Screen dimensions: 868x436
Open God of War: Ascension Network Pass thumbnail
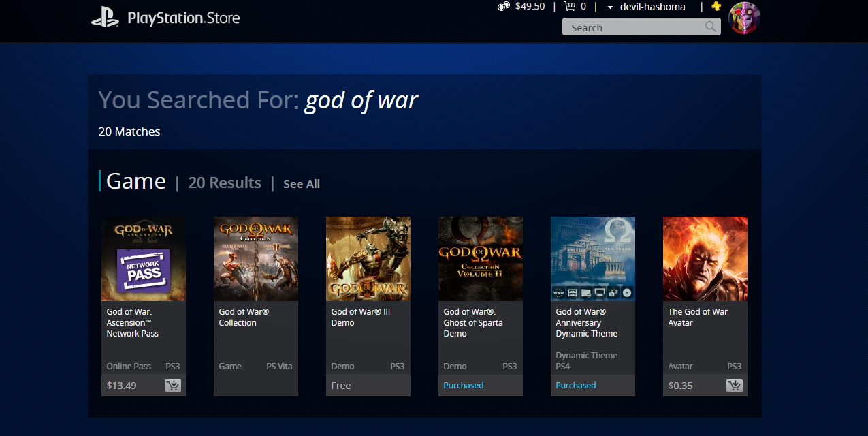(144, 259)
